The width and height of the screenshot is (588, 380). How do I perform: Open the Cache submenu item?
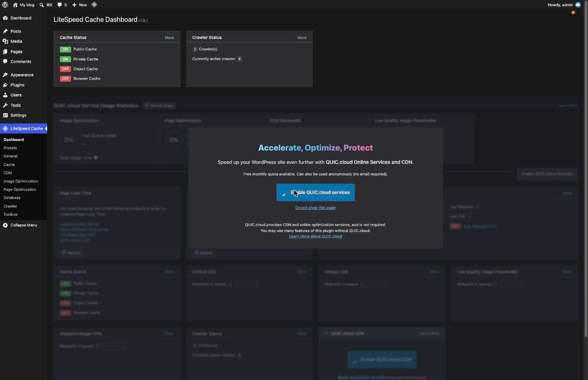[9, 165]
